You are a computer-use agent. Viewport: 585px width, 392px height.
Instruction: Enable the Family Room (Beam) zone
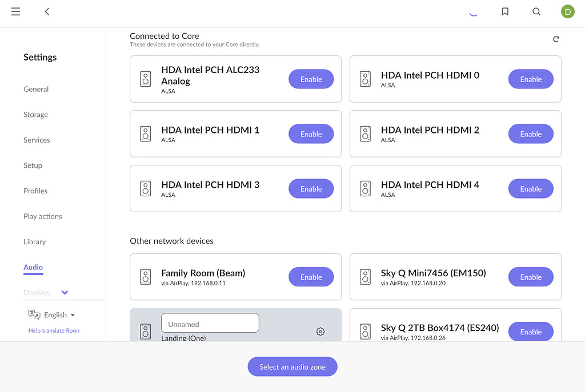click(311, 277)
